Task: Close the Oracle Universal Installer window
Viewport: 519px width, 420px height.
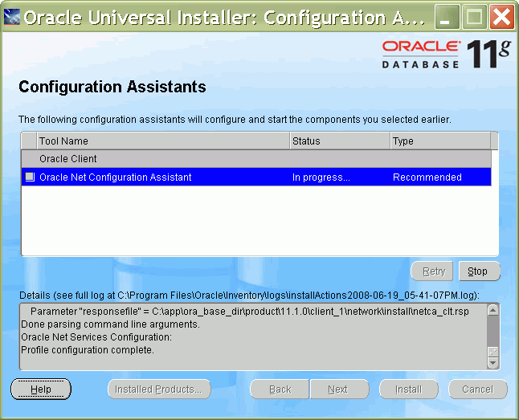Action: click(x=502, y=17)
